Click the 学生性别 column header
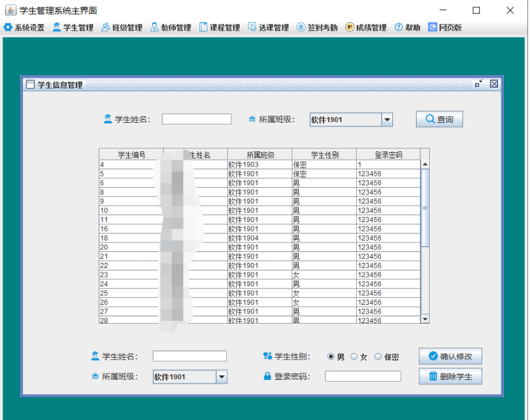Viewport: 530px width, 420px height. (324, 155)
